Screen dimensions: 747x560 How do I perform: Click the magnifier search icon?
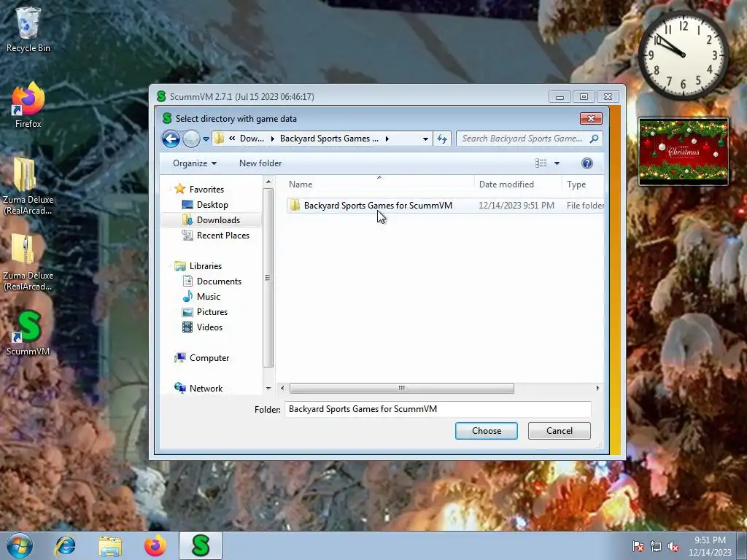[x=594, y=139]
